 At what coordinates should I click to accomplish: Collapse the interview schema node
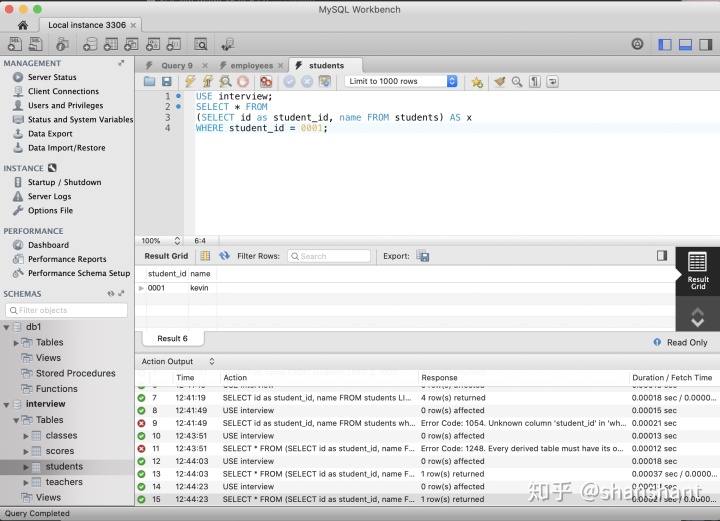[6, 405]
